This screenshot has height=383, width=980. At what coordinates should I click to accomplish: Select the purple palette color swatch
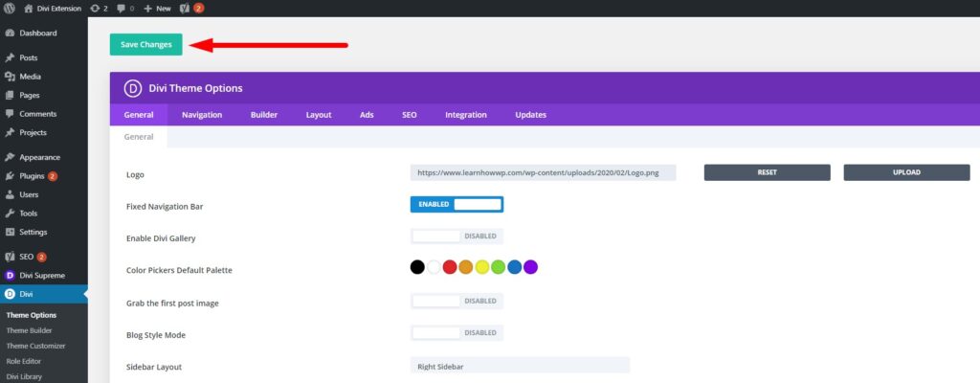coord(530,267)
